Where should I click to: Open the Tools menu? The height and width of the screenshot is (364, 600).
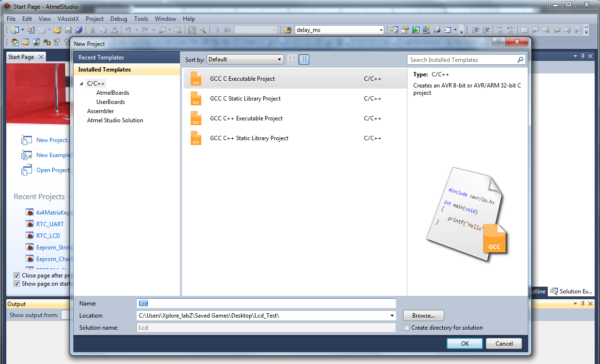click(x=141, y=19)
